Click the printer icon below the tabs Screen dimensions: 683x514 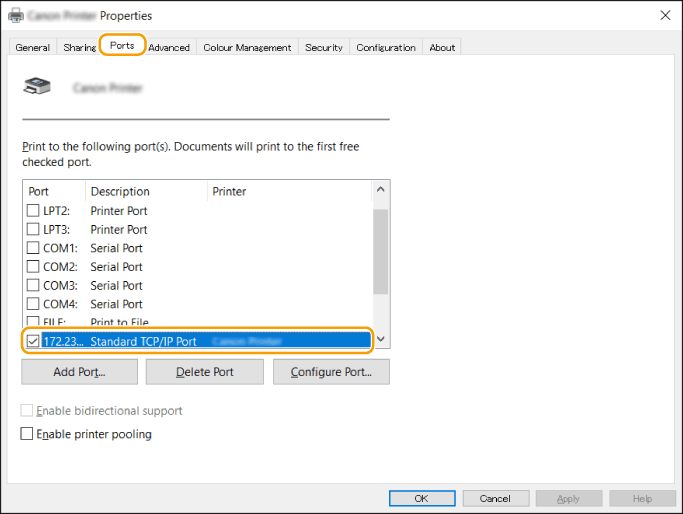(37, 87)
